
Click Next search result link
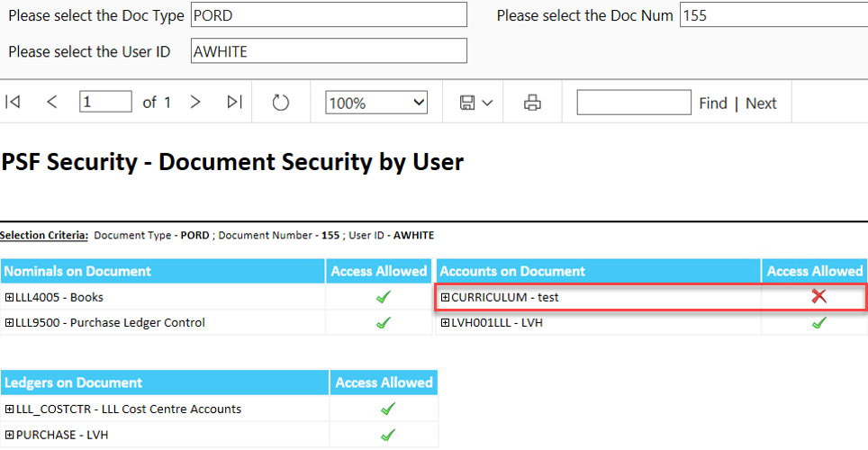pos(761,103)
